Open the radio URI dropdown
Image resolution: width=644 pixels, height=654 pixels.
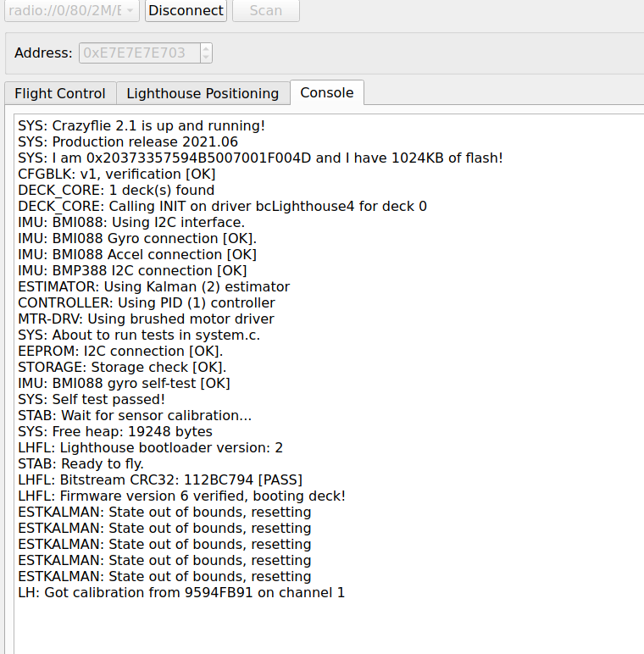point(71,10)
